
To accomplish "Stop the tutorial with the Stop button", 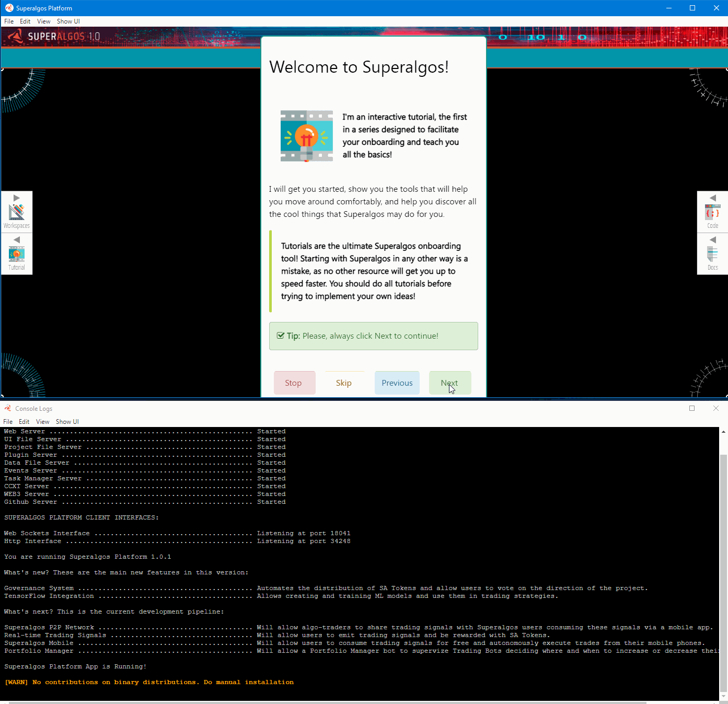I will coord(295,383).
